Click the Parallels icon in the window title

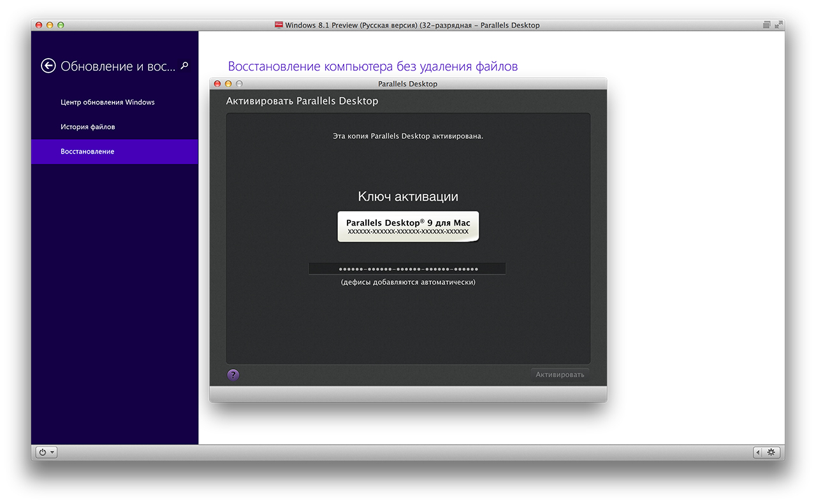click(x=279, y=25)
